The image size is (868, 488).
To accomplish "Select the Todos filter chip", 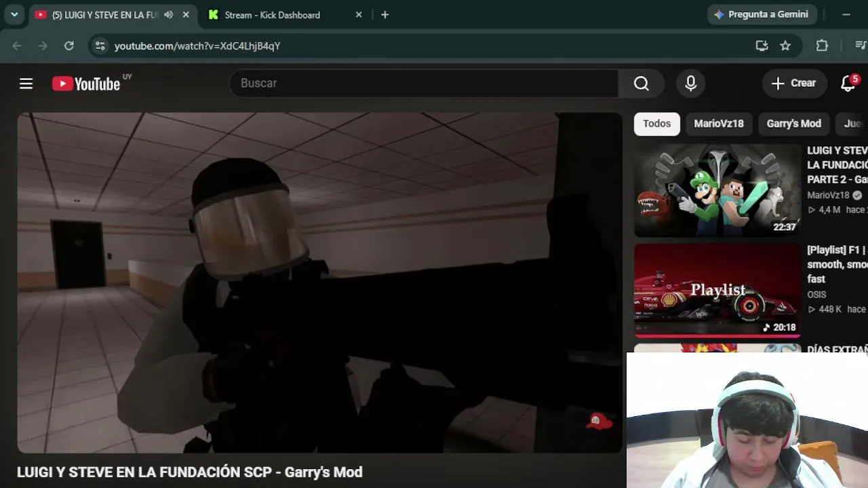I will pos(656,123).
